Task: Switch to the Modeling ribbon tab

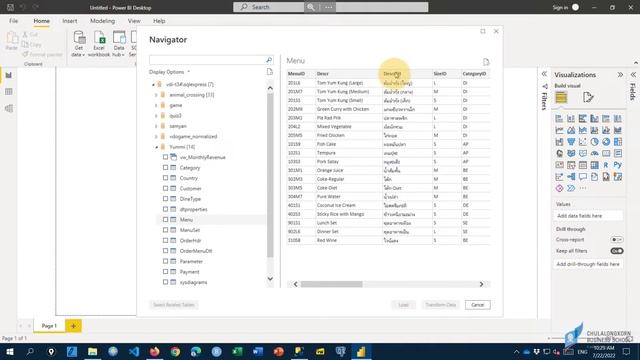Action: [102, 21]
